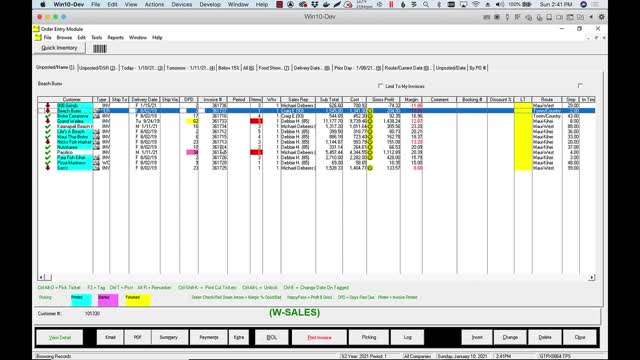The image size is (640, 360).
Task: Click printer icon on Pizza Madness row
Action: 96,163
